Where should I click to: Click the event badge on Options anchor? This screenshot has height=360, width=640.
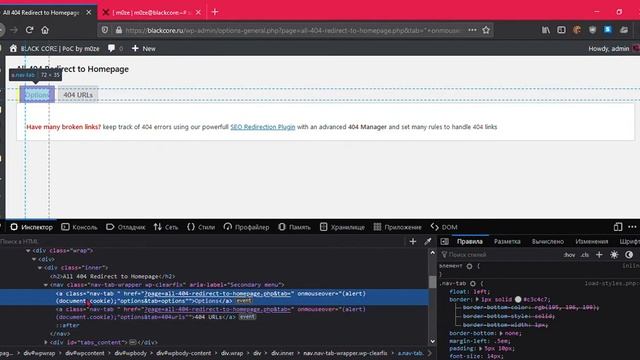[x=244, y=301]
